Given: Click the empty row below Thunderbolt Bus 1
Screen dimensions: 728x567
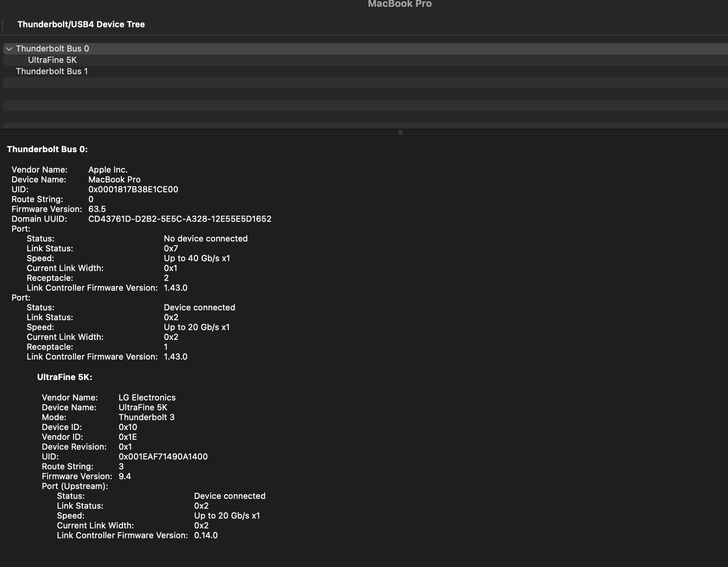Looking at the screenshot, I should click(x=363, y=83).
